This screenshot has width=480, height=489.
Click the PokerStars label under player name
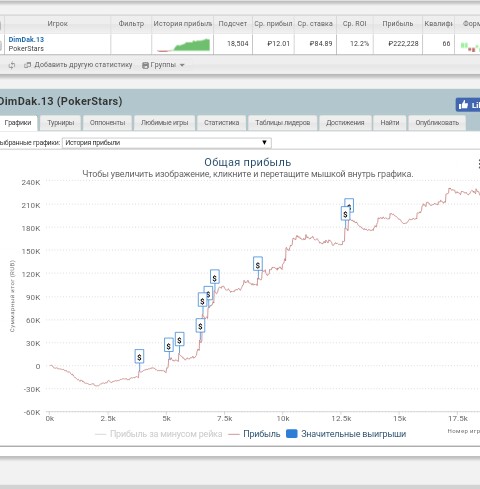click(26, 49)
